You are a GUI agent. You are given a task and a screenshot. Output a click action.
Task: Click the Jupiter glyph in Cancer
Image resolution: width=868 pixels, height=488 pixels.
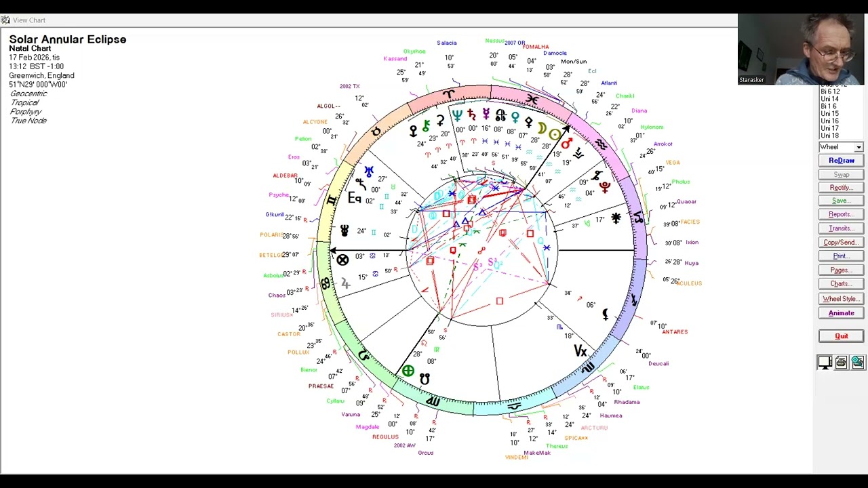(x=345, y=283)
